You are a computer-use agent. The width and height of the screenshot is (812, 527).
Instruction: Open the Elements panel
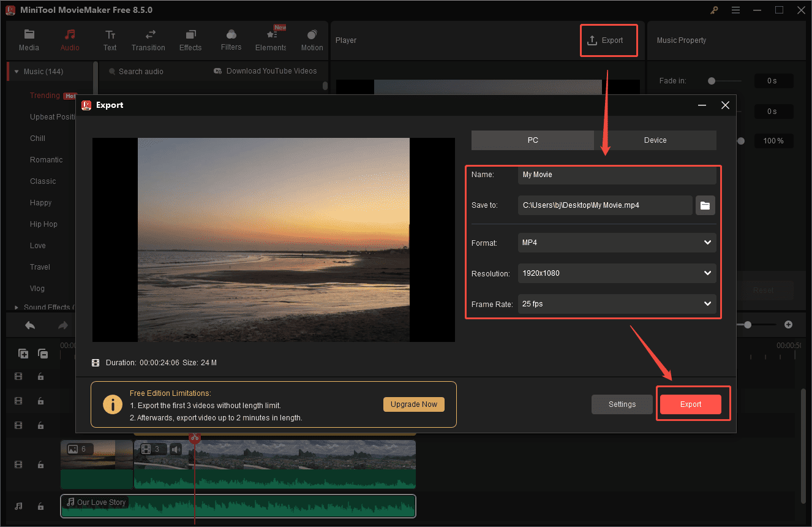[270, 39]
